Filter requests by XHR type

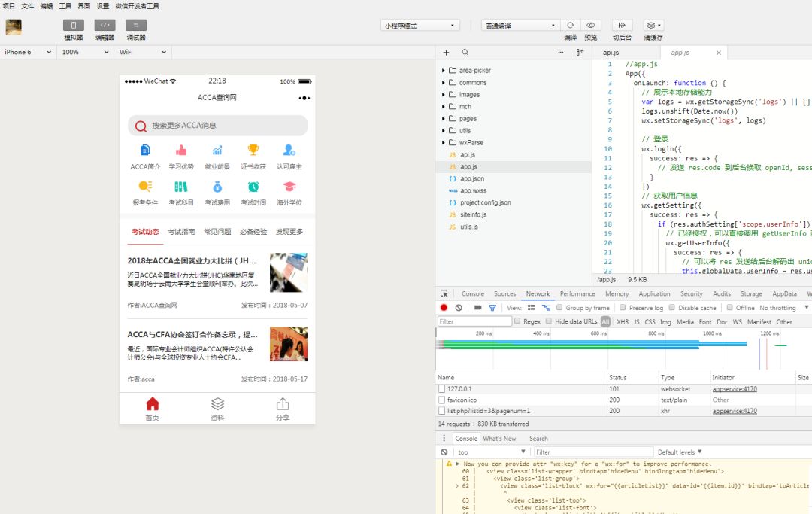(623, 322)
